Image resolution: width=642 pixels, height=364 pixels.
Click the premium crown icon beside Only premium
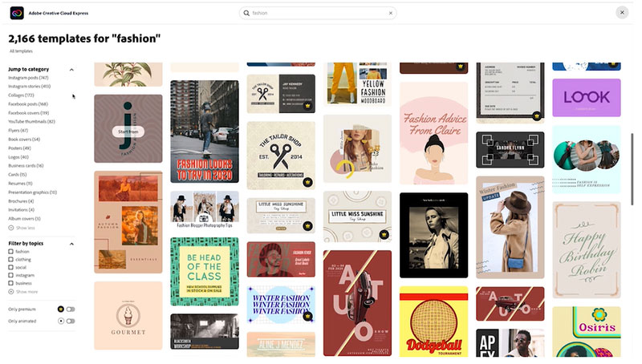pos(61,309)
